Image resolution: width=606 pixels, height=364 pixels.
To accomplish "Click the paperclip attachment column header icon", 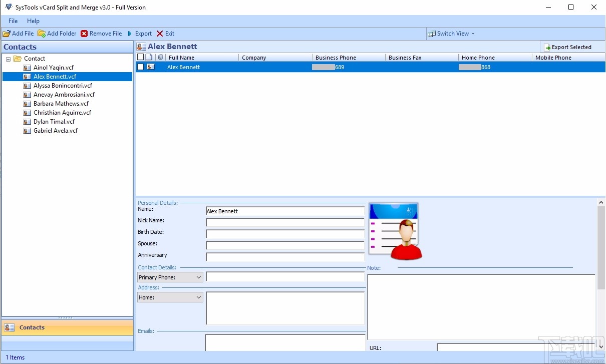I will (160, 57).
